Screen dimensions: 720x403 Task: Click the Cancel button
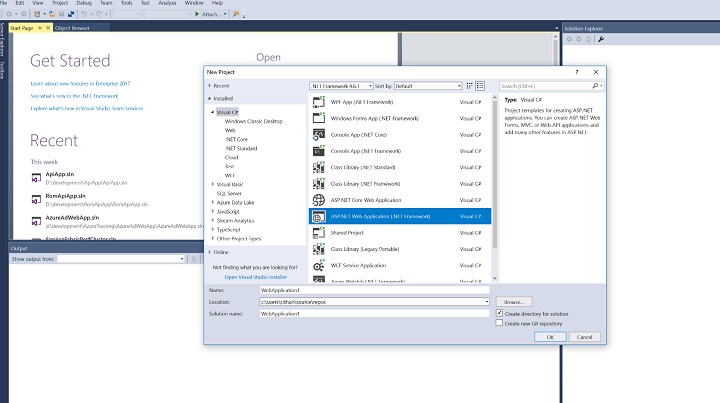[x=585, y=337]
